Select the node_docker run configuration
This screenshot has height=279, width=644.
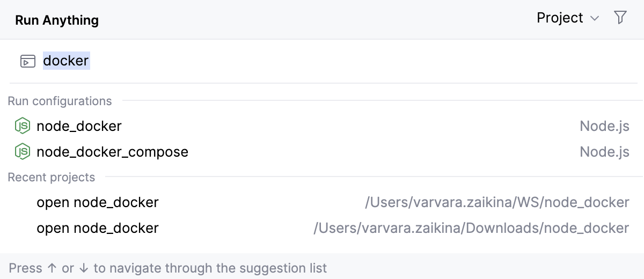coord(79,126)
